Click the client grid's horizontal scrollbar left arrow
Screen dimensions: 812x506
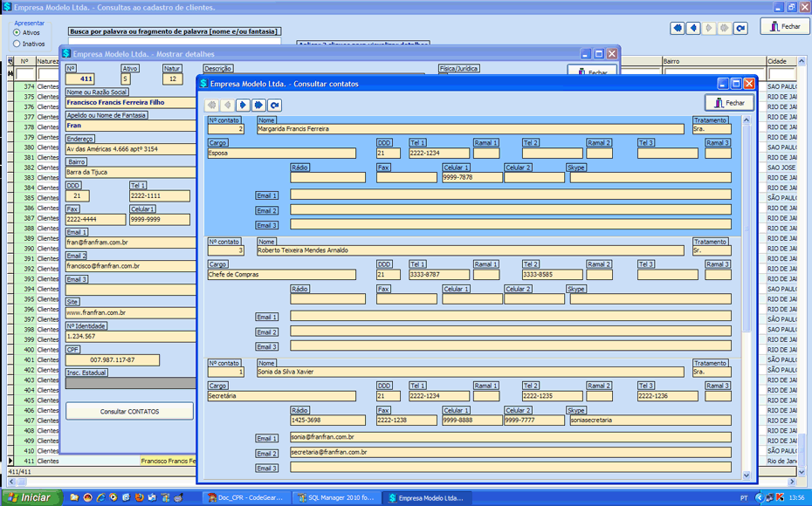point(11,482)
